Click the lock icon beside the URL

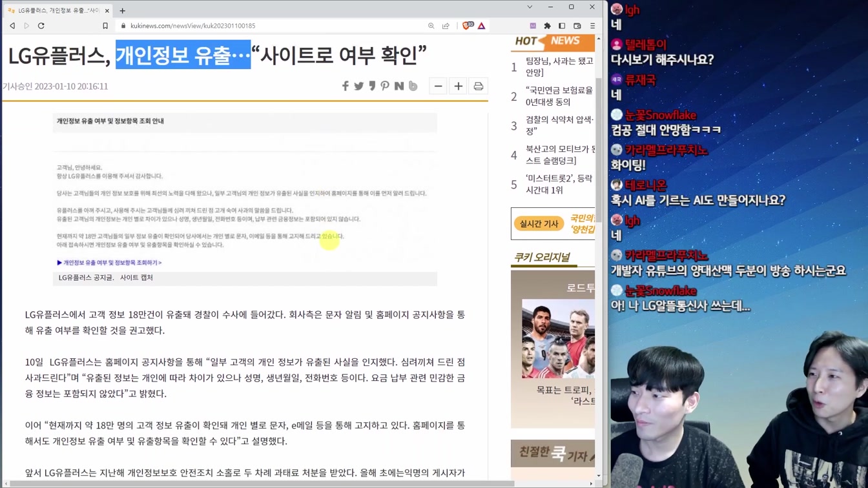click(x=123, y=26)
